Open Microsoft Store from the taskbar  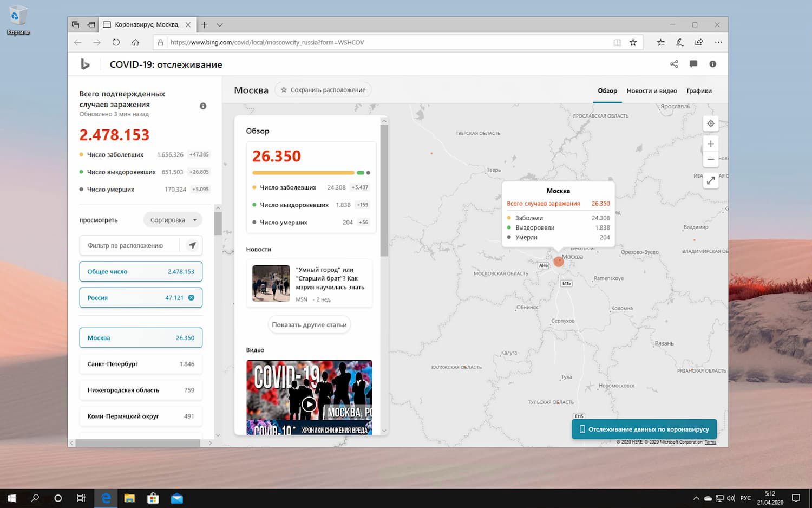pos(153,498)
